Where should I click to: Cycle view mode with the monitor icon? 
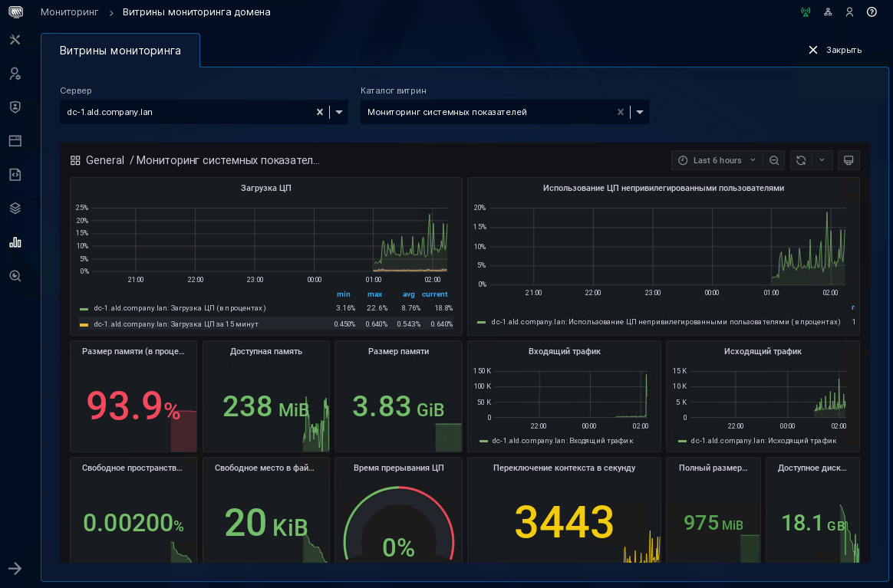coord(849,160)
